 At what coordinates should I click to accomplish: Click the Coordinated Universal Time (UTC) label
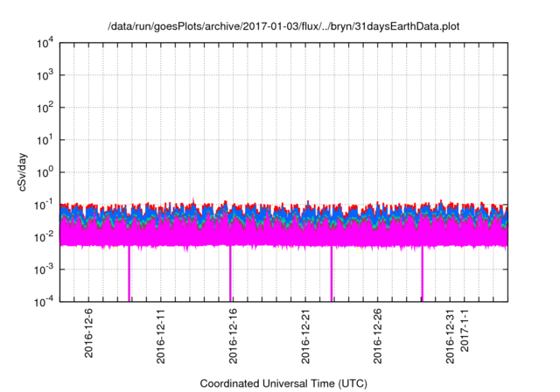[283, 383]
